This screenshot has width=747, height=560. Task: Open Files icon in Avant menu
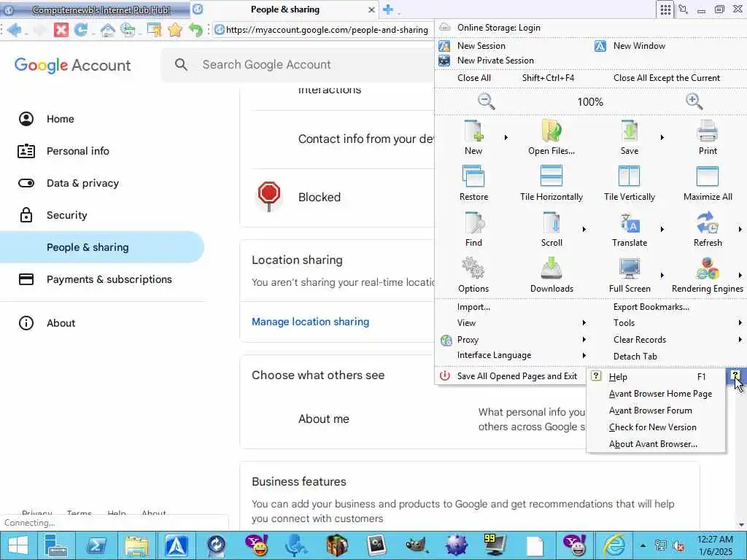(x=551, y=131)
